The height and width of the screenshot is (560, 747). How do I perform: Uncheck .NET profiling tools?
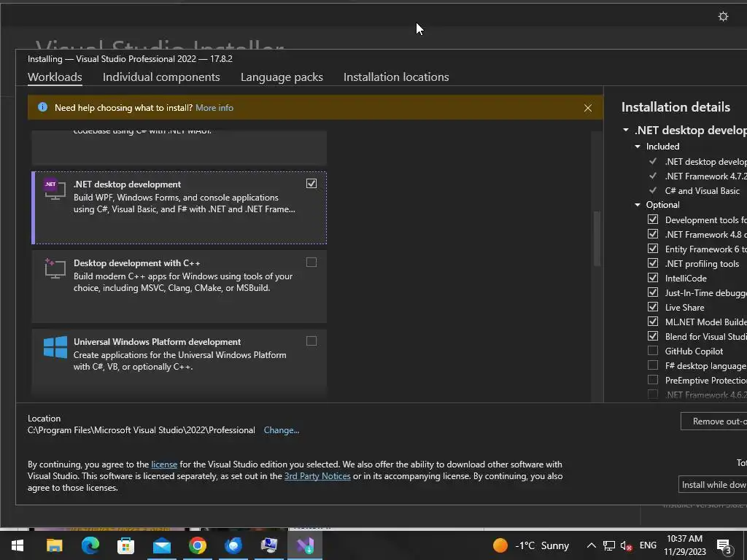pos(653,263)
